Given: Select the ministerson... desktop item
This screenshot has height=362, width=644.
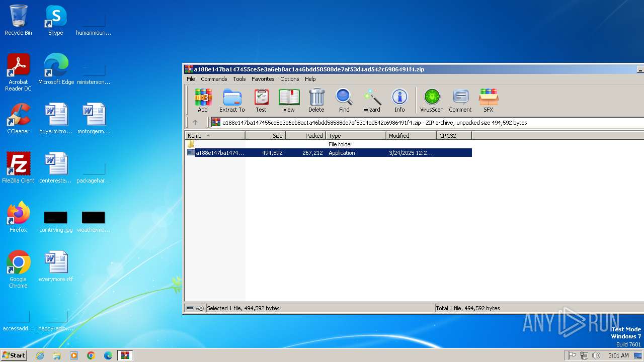Looking at the screenshot, I should [x=94, y=74].
